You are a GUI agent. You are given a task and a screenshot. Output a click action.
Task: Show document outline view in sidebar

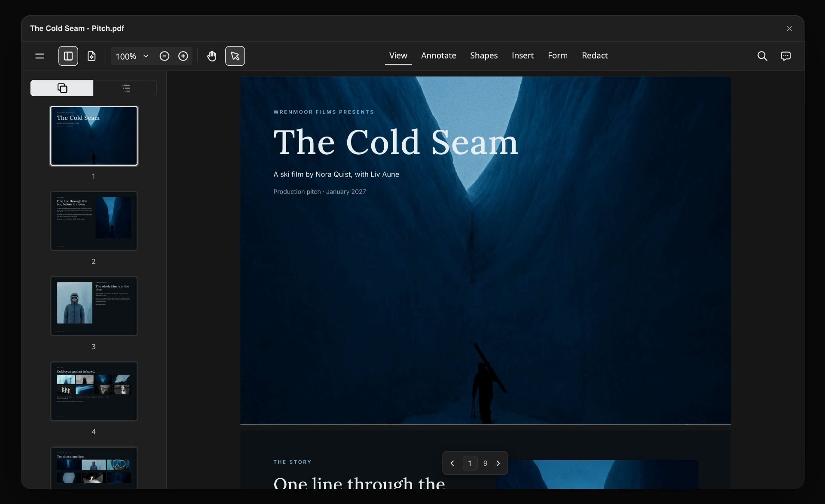point(125,88)
